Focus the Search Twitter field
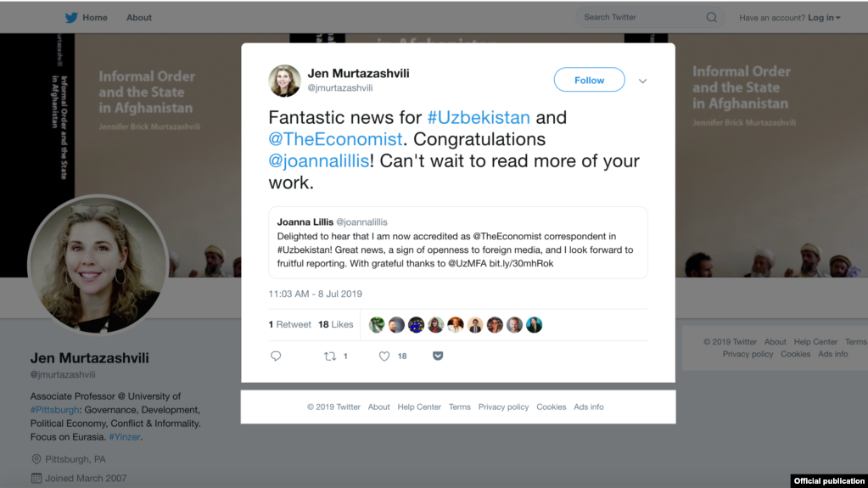Image resolution: width=868 pixels, height=488 pixels. point(642,18)
